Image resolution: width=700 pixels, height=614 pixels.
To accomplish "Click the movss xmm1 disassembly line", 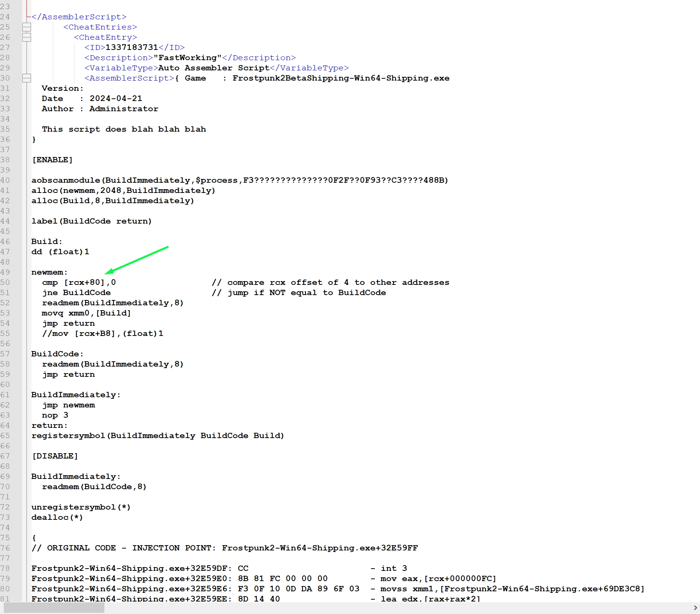I will coord(338,589).
